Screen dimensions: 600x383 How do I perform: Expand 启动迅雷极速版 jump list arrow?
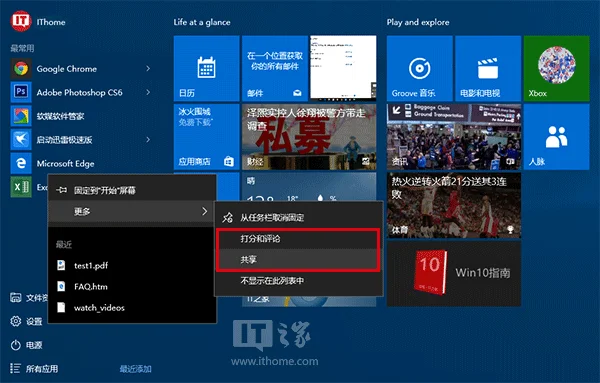[x=148, y=140]
